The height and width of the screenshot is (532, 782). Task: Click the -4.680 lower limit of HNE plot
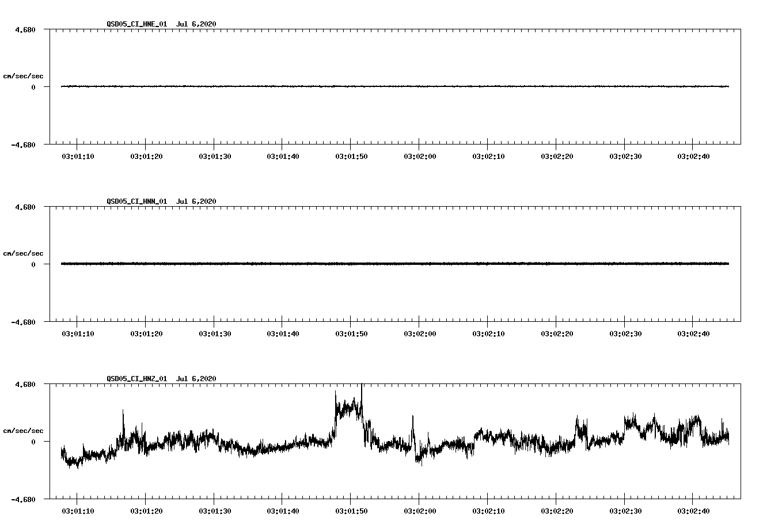point(24,145)
